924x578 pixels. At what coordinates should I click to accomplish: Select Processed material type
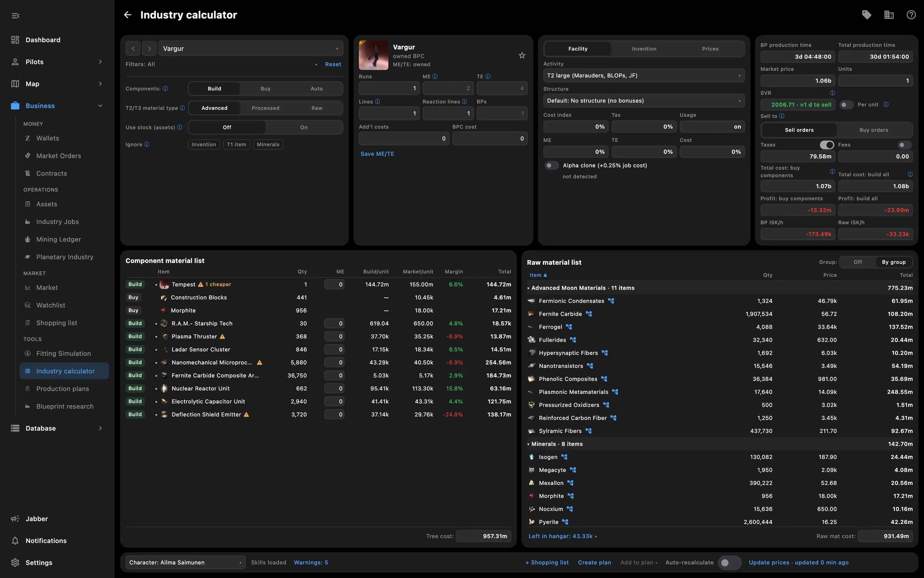point(265,108)
